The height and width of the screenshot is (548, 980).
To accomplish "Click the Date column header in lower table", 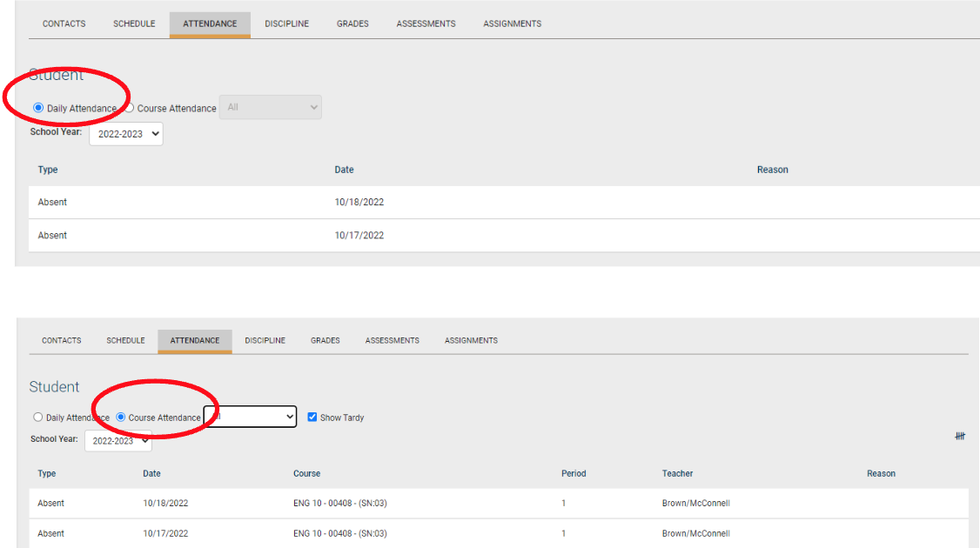I will pyautogui.click(x=151, y=474).
